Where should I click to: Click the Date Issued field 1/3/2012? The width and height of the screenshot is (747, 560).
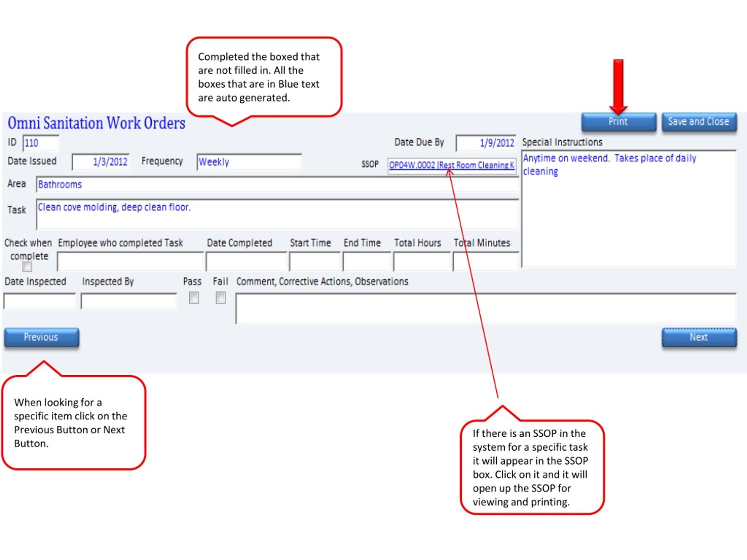(x=100, y=162)
